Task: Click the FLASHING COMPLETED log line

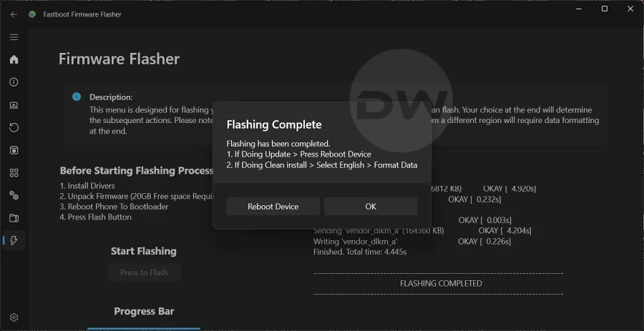Action: 441,283
